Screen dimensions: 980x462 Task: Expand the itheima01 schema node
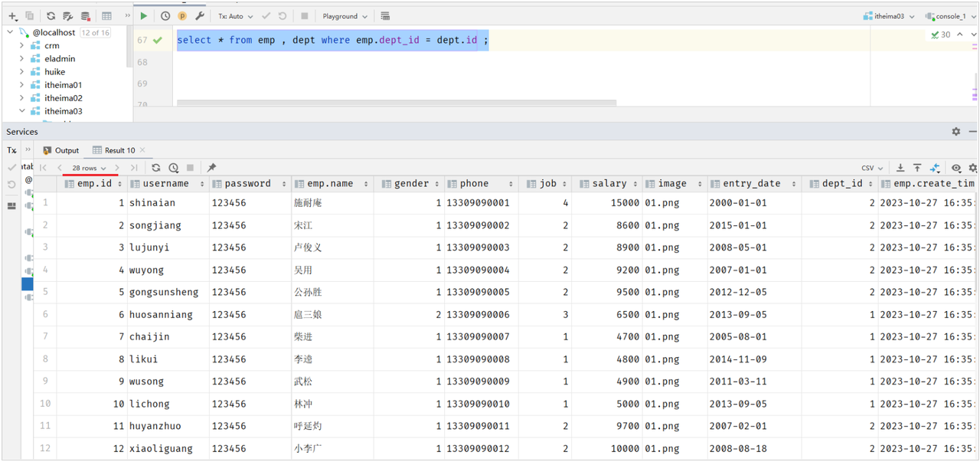tap(21, 85)
